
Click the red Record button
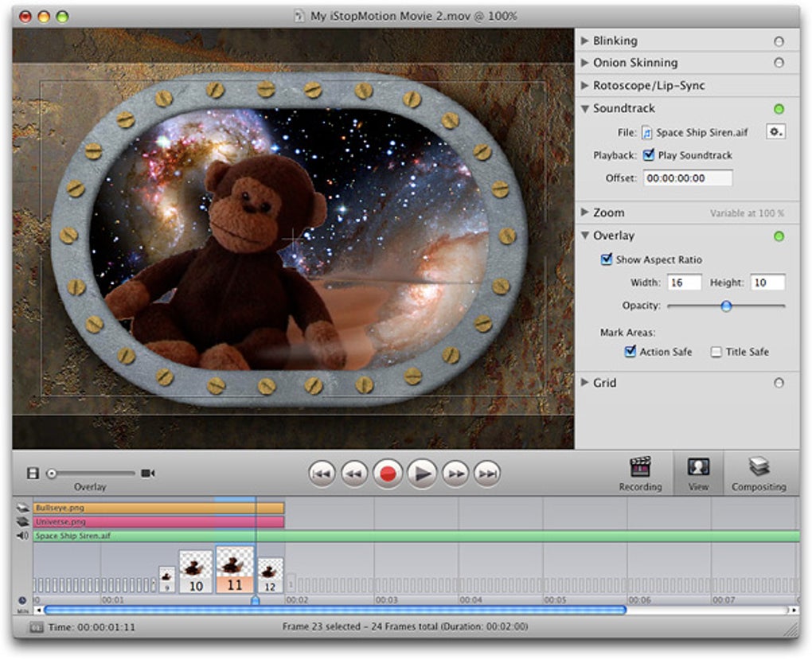tap(388, 474)
